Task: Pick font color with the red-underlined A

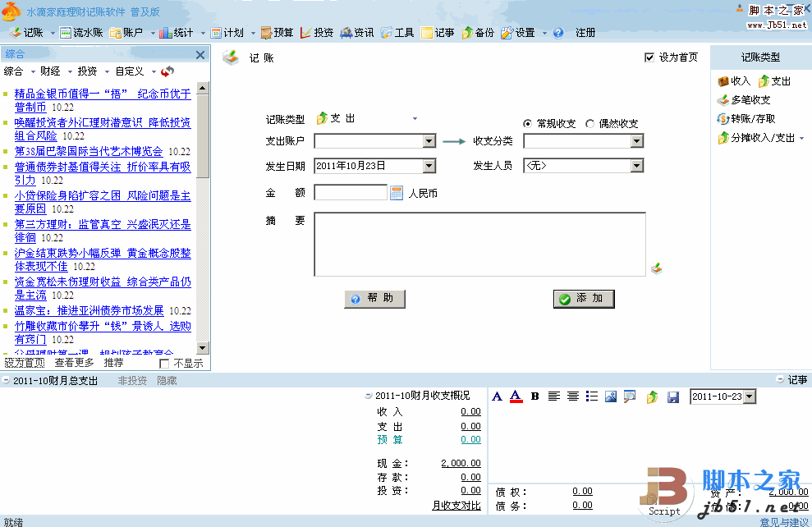Action: (x=516, y=396)
